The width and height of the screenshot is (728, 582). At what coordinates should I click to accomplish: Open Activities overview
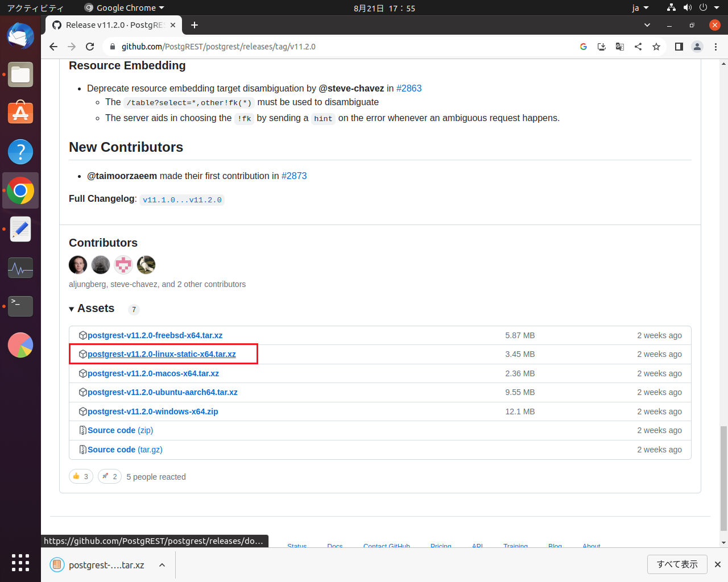pyautogui.click(x=35, y=8)
